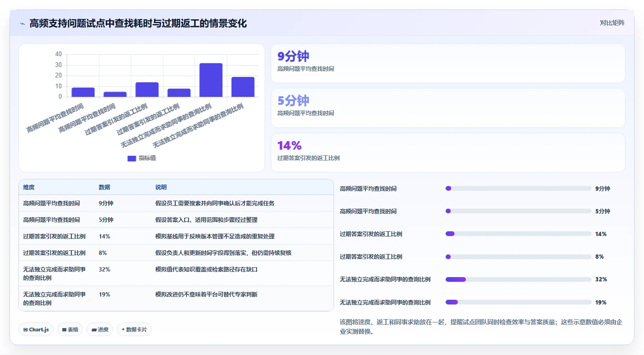Select the 数据卡片 tag chip

[x=134, y=330]
